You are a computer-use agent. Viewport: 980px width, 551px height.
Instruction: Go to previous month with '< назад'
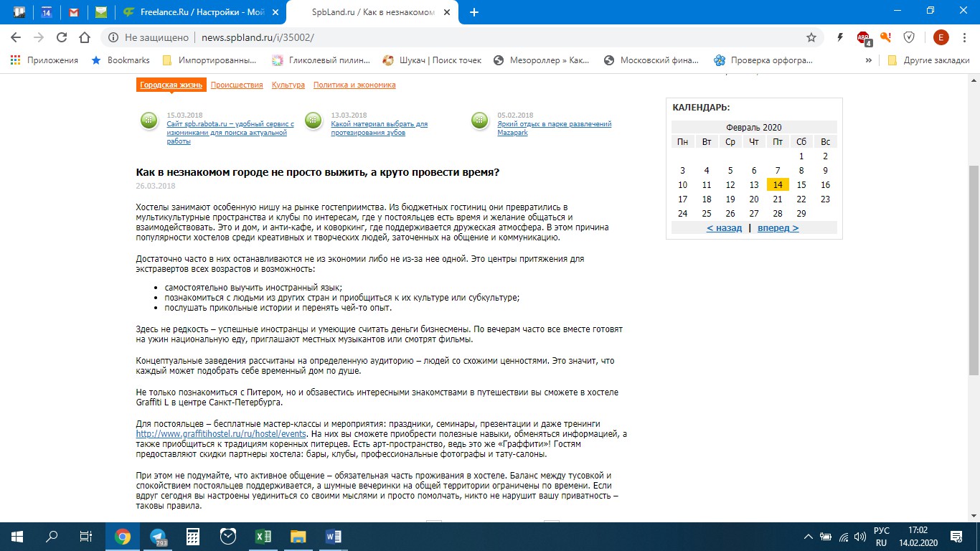pos(724,227)
